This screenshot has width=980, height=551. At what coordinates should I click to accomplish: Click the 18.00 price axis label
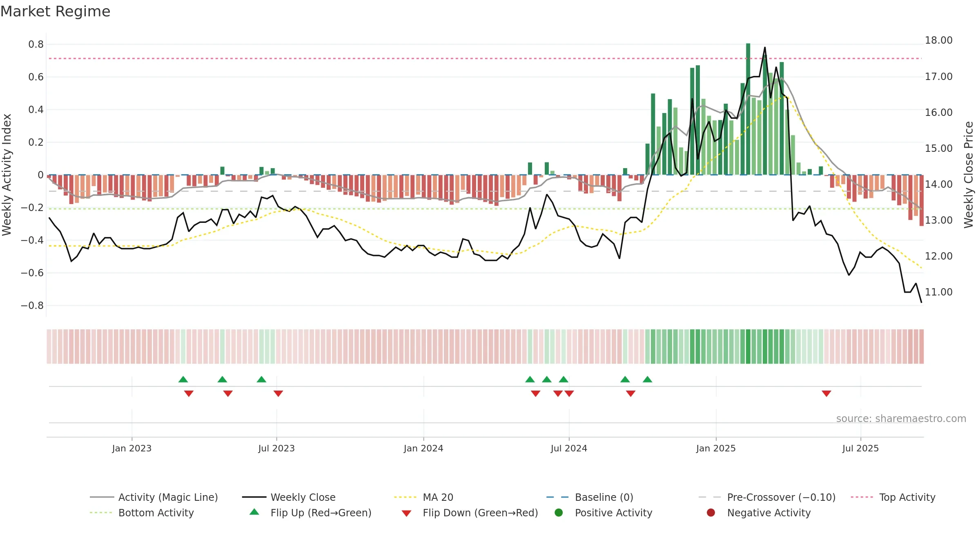coord(938,40)
